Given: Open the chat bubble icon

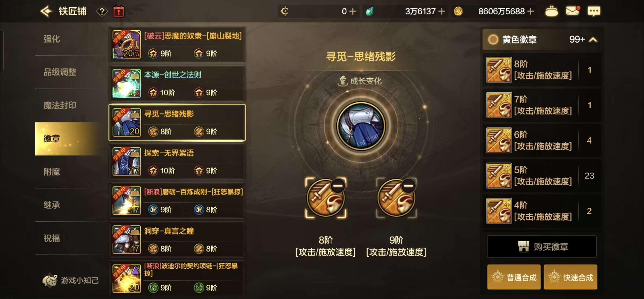Looking at the screenshot, I should pos(594,11).
